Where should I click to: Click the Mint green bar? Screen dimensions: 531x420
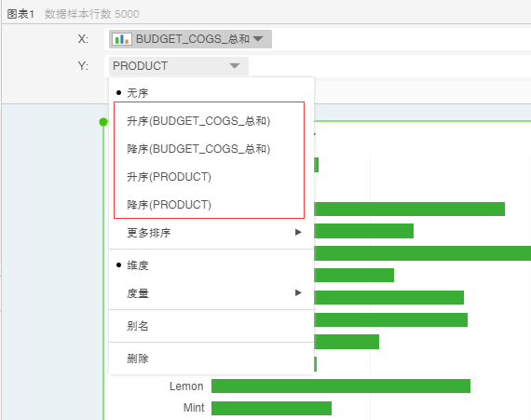tap(271, 408)
